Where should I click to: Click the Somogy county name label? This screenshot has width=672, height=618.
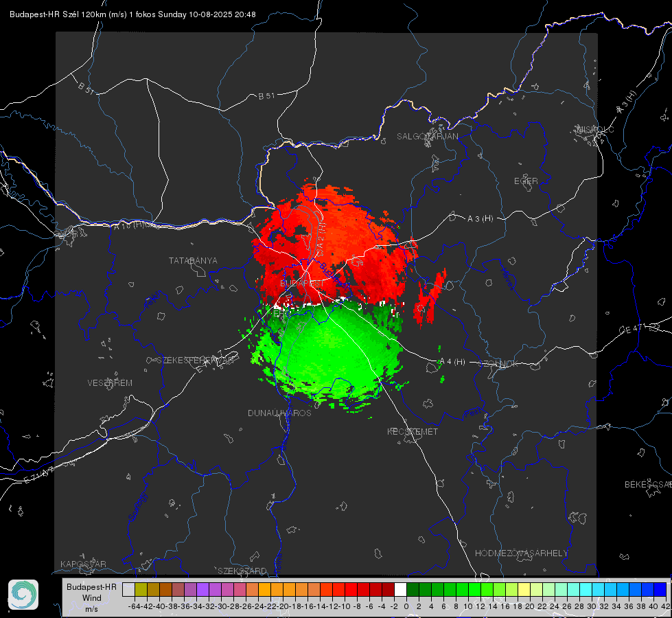pyautogui.click(x=138, y=507)
